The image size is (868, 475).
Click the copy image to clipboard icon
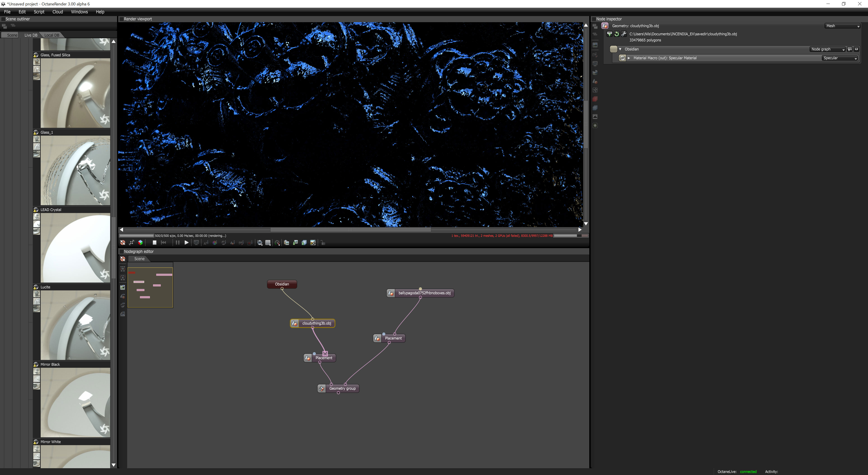pyautogui.click(x=286, y=243)
